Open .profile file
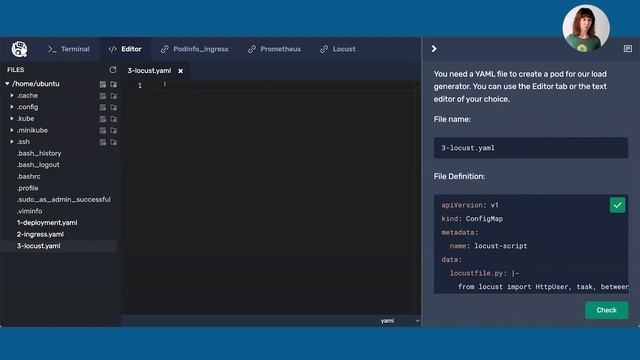The height and width of the screenshot is (360, 640). (28, 188)
